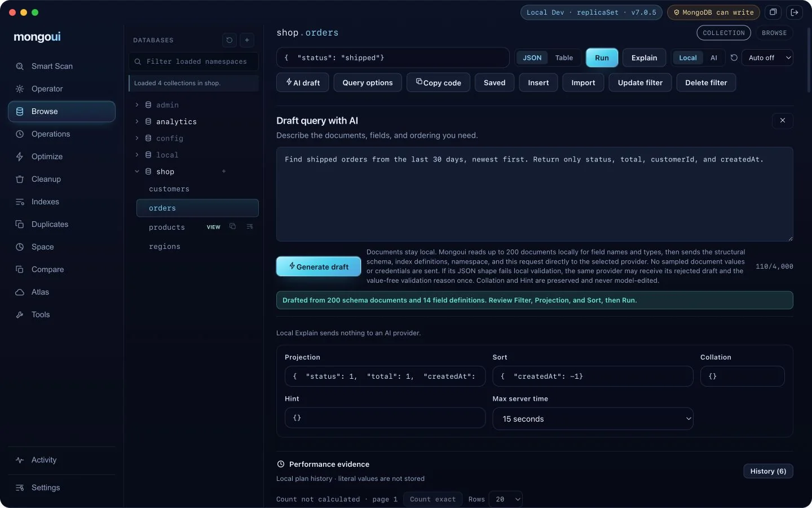Screen dimensions: 812x508
Task: Focus the Filter loaded namespaces search box
Action: (194, 62)
